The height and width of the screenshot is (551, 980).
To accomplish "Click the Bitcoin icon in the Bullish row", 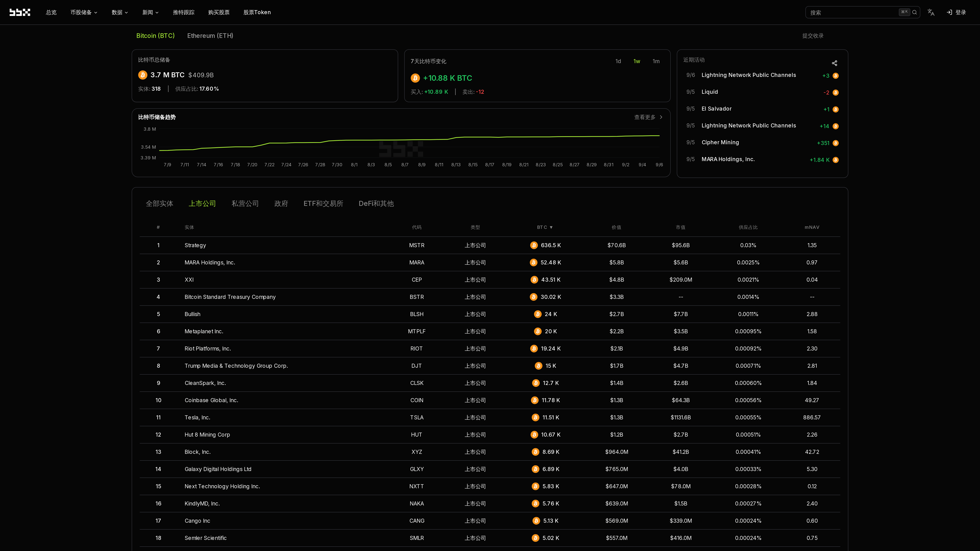I will (x=537, y=314).
